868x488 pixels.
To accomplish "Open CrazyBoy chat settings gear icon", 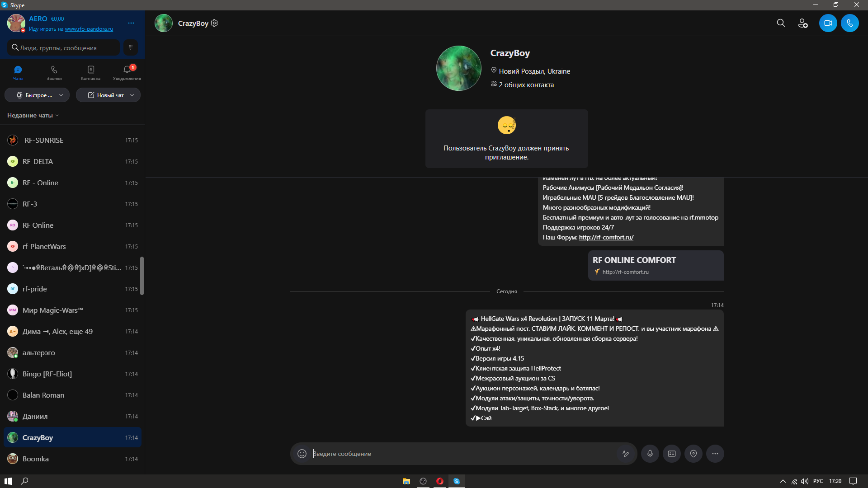I will click(x=214, y=23).
